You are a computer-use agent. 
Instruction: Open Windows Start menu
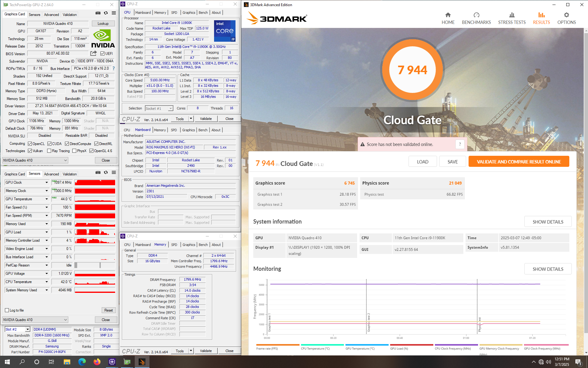7,362
